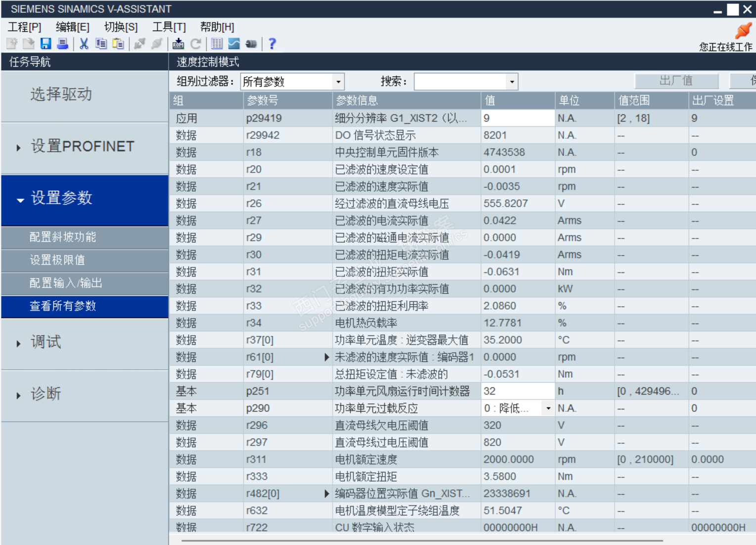
Task: Click the paste clipboard icon
Action: click(118, 44)
